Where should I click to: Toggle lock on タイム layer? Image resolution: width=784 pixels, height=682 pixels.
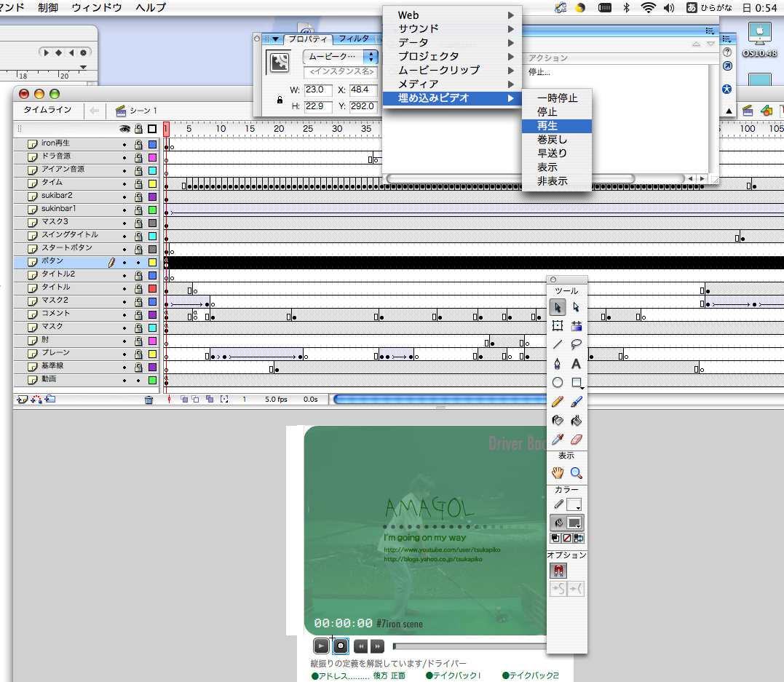138,184
